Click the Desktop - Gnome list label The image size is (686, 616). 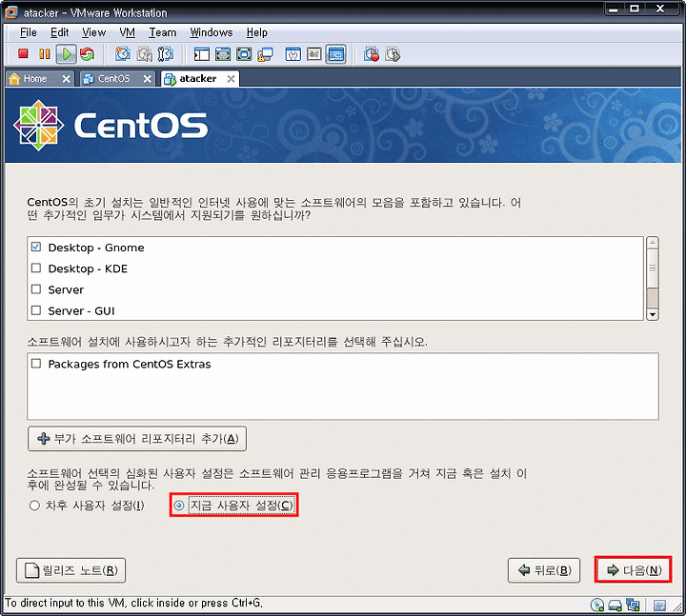(96, 248)
